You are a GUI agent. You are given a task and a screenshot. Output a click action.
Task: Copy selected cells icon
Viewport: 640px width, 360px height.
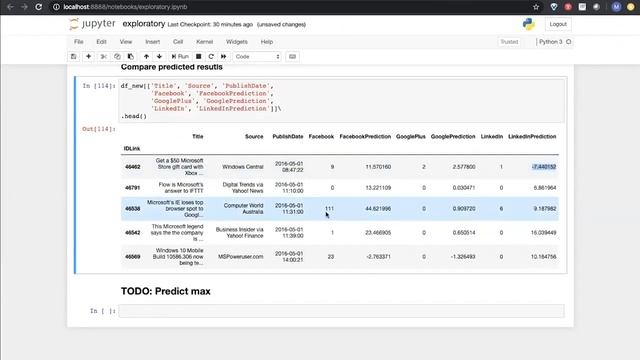tap(117, 56)
